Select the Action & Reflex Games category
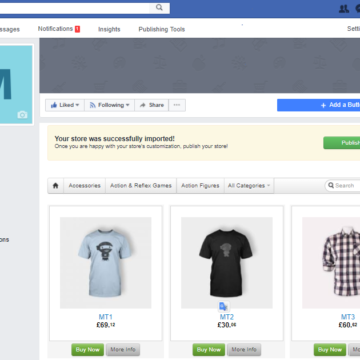The height and width of the screenshot is (360, 360). pyautogui.click(x=141, y=186)
